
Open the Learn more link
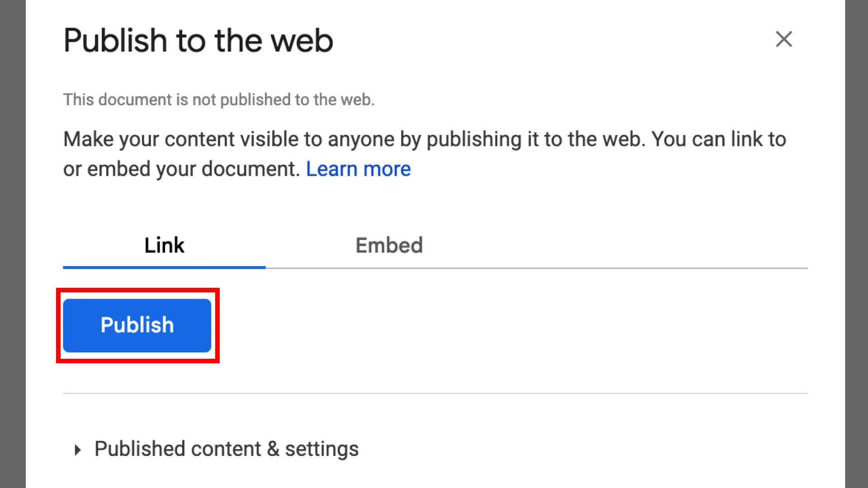tap(358, 169)
